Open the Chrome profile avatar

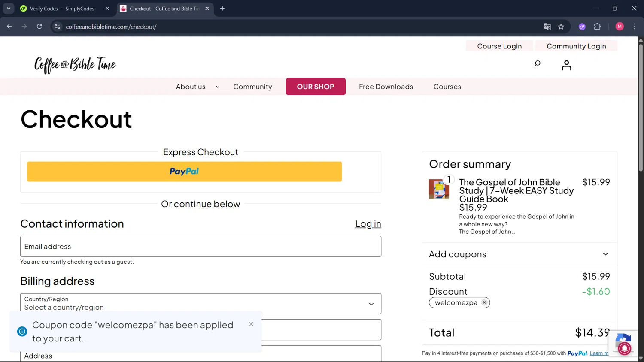[620, 27]
